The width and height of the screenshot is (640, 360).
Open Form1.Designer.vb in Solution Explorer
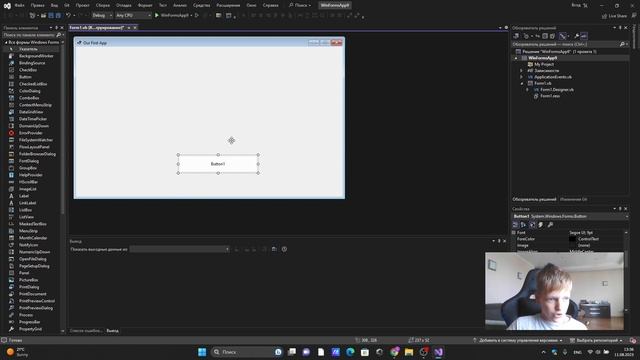click(557, 89)
